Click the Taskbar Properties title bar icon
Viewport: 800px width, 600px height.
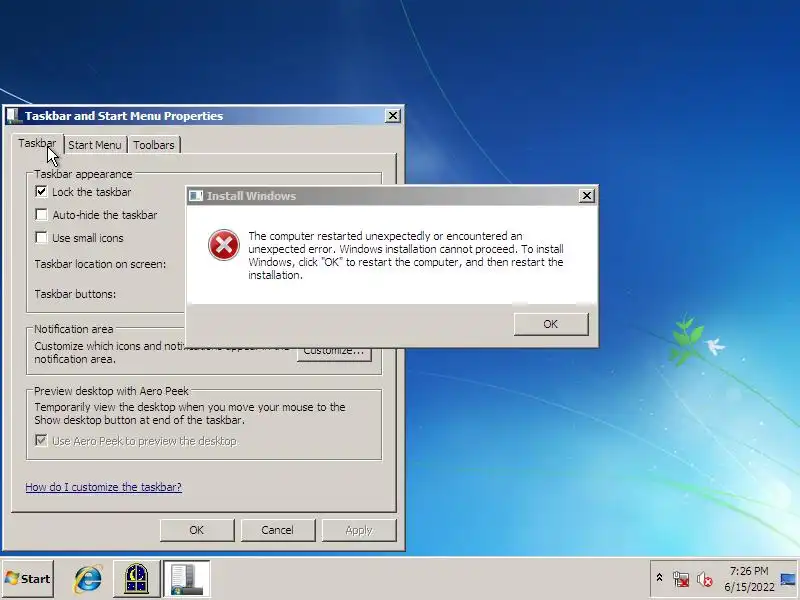[13, 116]
